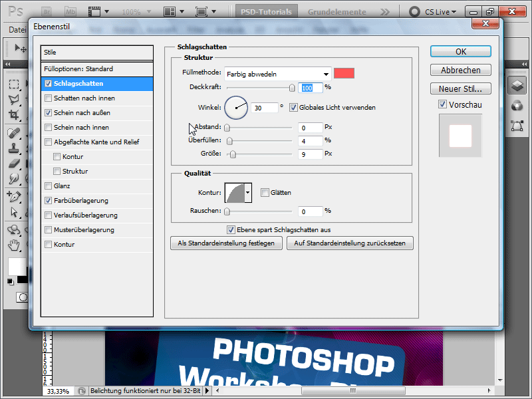This screenshot has height=399, width=532.
Task: Click the Größe slider handle
Action: point(233,154)
